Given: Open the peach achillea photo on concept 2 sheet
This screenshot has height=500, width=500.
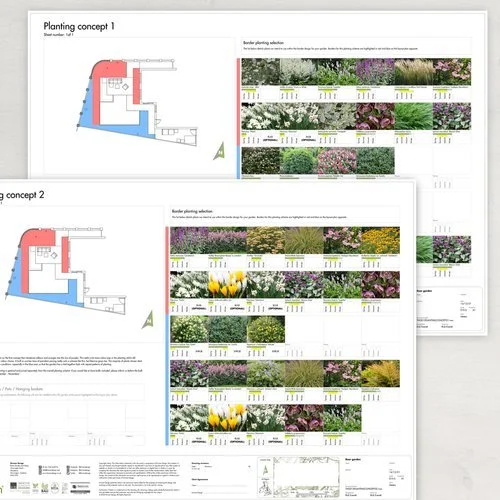Looking at the screenshot, I should pyautogui.click(x=266, y=240).
